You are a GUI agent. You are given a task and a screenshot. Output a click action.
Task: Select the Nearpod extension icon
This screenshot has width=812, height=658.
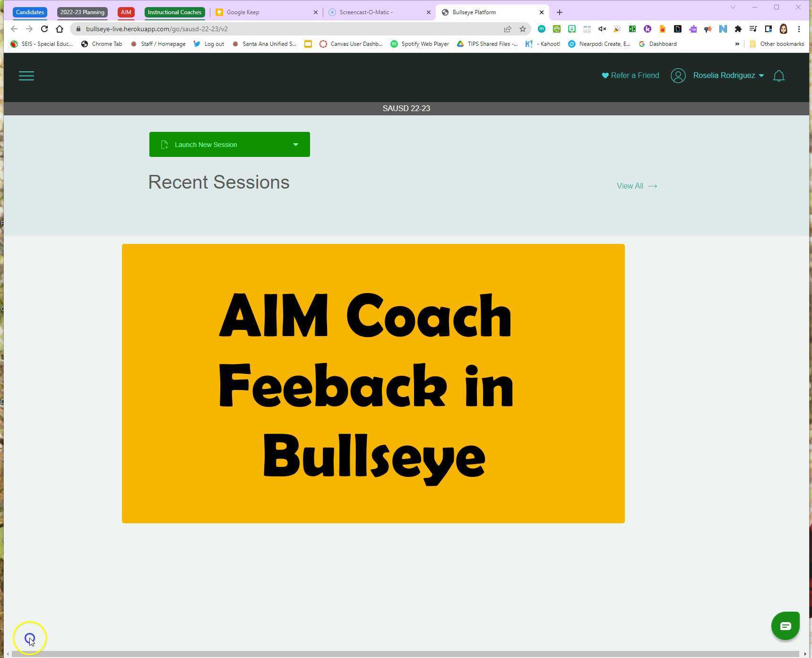pos(723,29)
